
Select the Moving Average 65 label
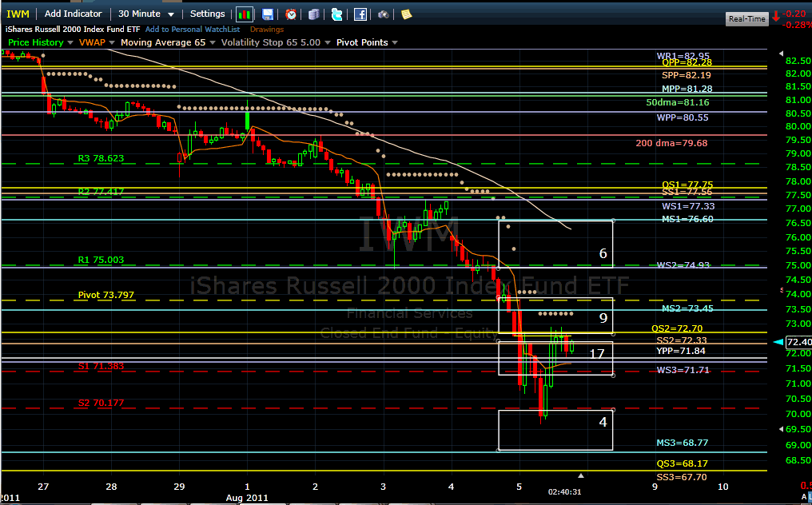click(x=163, y=42)
